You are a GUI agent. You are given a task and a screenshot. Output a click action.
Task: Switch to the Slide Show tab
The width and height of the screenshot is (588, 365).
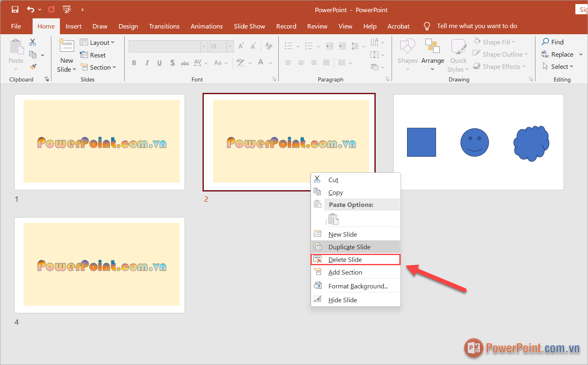(249, 26)
